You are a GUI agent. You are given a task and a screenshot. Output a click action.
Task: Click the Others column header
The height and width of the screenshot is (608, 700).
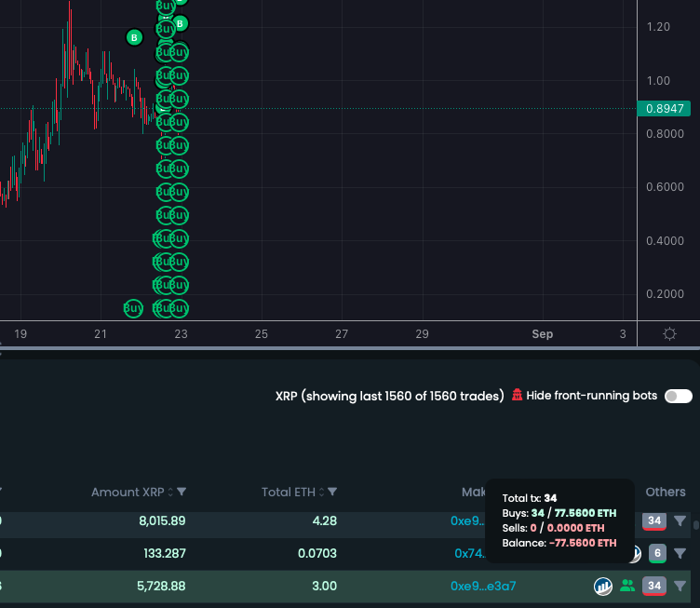[666, 492]
